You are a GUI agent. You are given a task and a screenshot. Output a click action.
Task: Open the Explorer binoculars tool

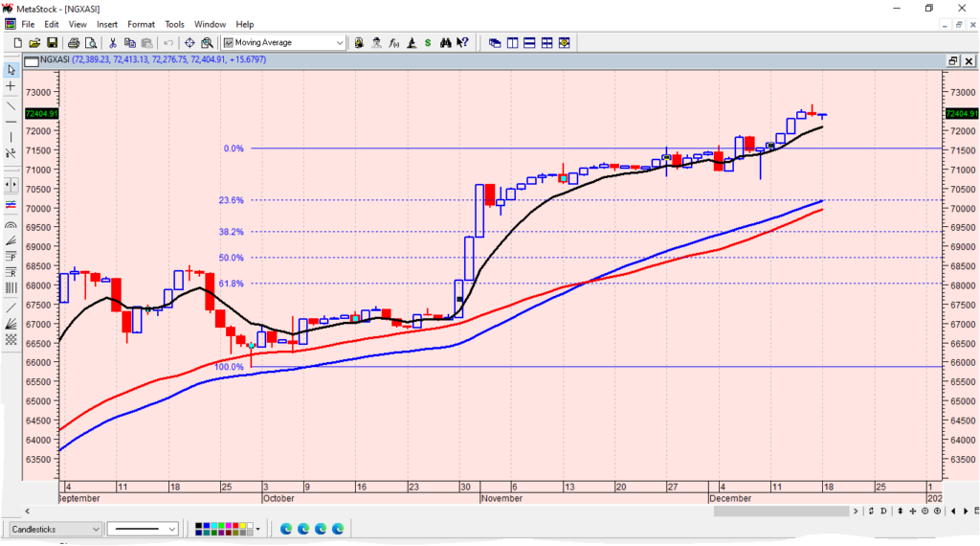(444, 43)
